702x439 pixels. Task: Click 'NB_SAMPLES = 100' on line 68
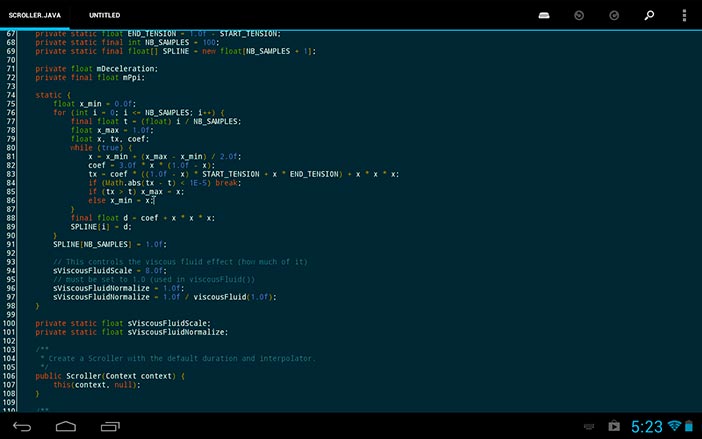[x=180, y=43]
